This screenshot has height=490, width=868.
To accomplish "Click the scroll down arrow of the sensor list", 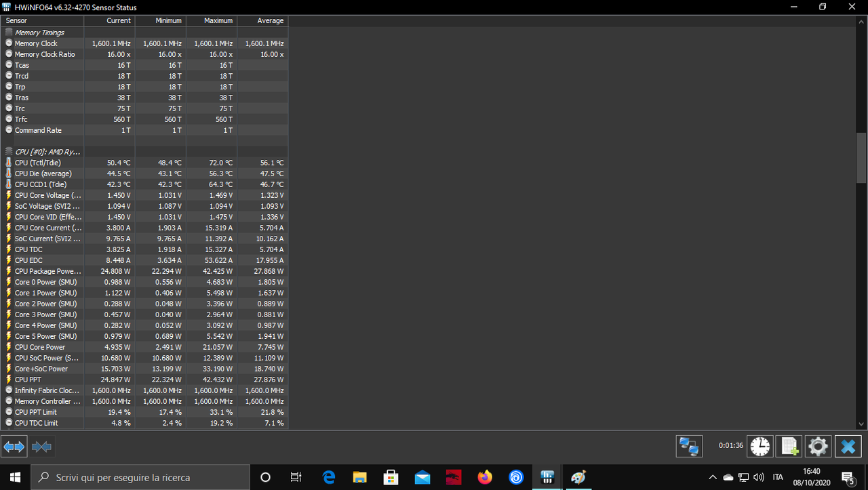I will 861,424.
